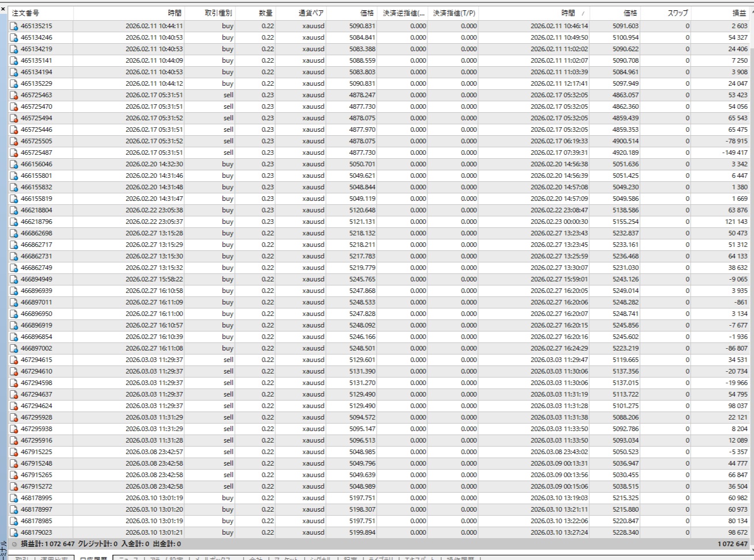Click the sell icon of order 467915265

14,475
